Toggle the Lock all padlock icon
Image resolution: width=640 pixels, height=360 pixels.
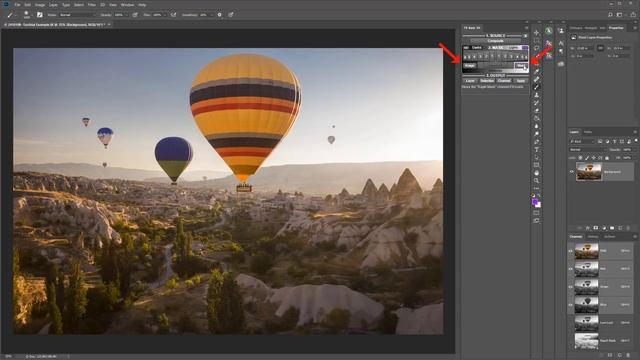607,158
